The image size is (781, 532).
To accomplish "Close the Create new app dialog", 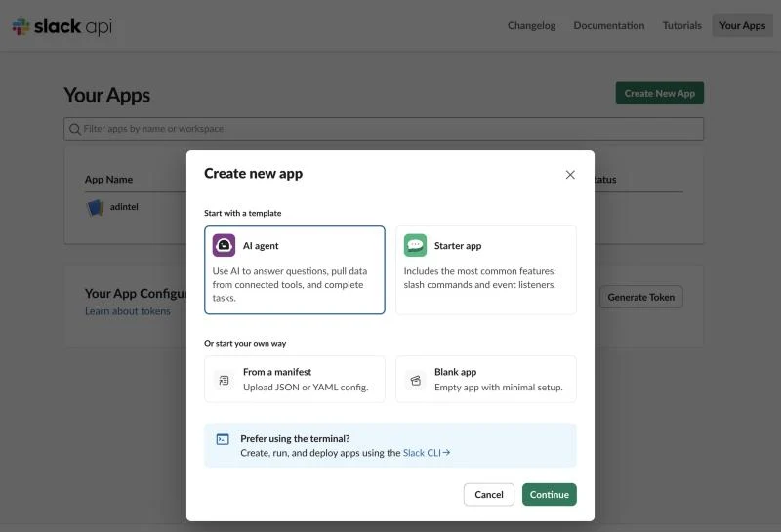I will point(570,175).
